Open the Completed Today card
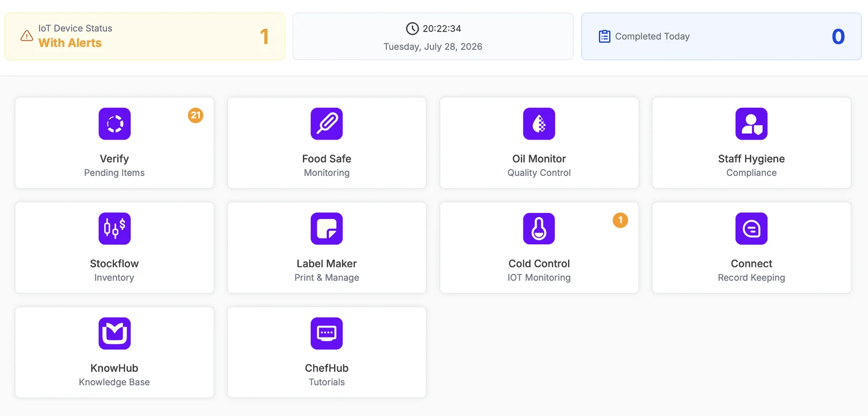 722,36
